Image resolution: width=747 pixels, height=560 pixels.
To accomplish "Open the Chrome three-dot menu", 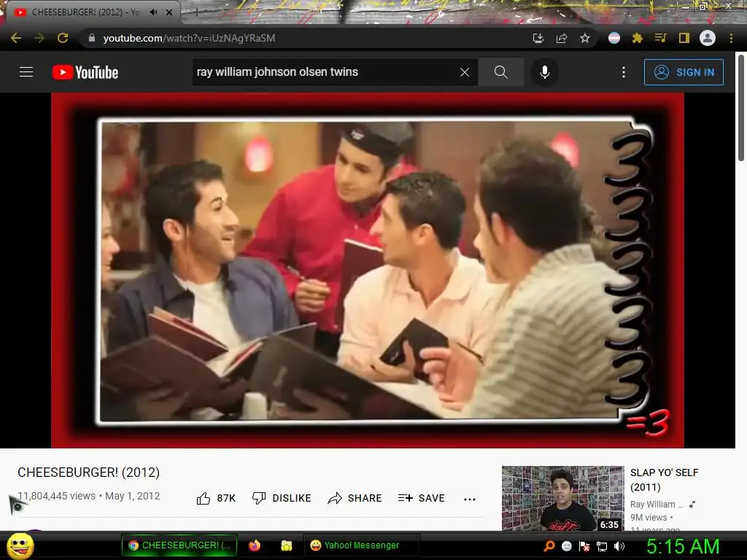I will [731, 38].
